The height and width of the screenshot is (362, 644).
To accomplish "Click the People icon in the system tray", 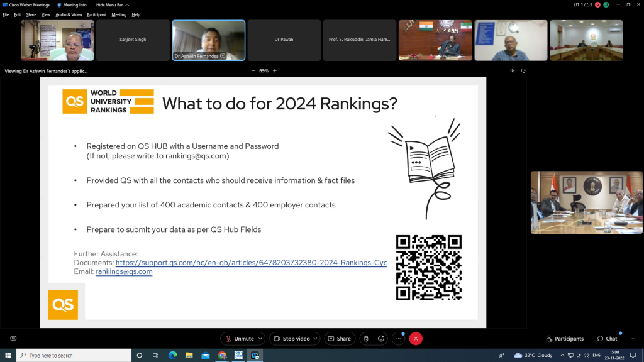I will 501,356.
